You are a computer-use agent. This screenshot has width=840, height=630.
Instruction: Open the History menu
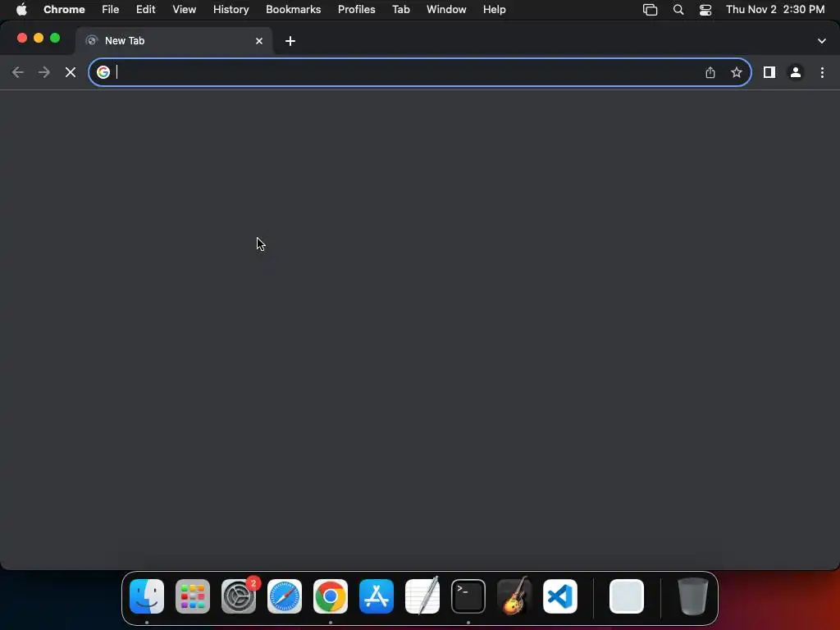[231, 10]
